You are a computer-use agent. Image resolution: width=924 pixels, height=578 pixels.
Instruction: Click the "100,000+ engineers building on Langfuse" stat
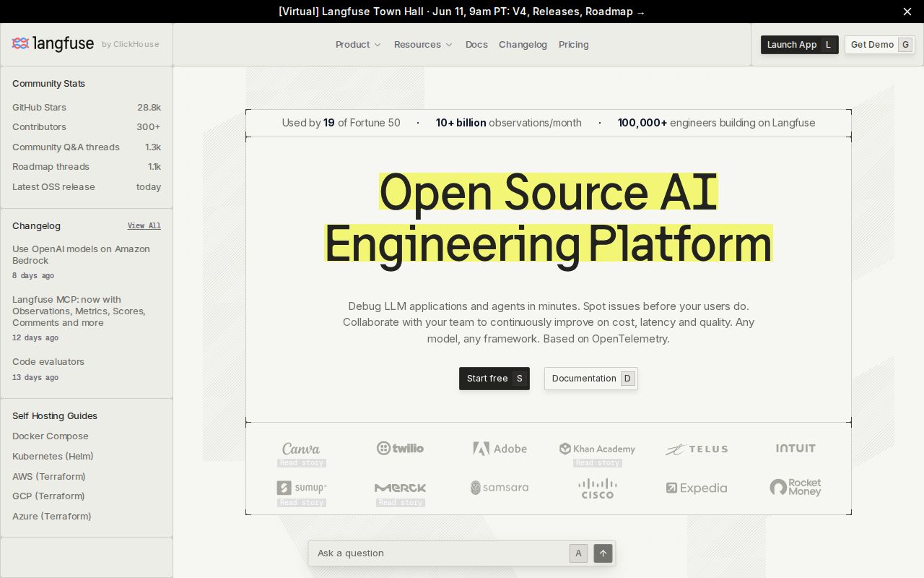[x=717, y=123]
